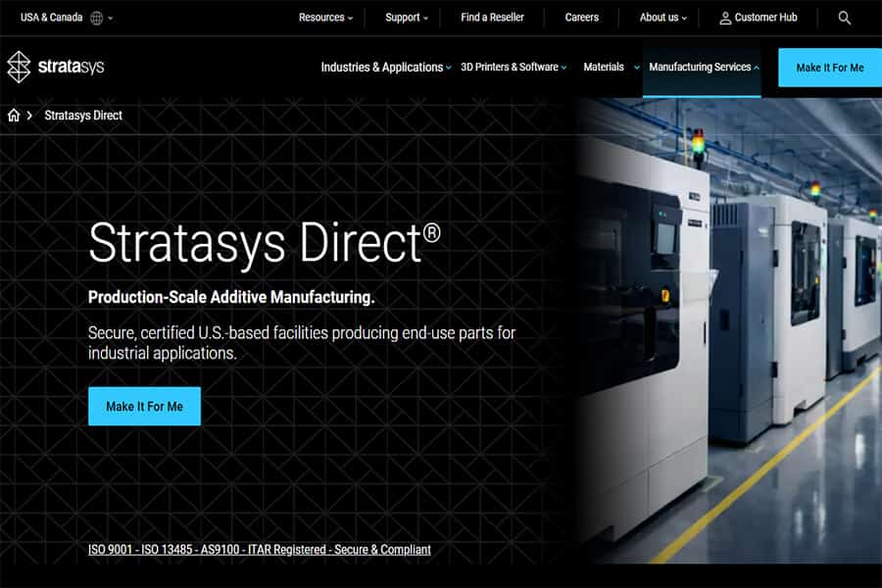This screenshot has width=882, height=588.
Task: Expand the USA & Canada region selector
Action: [66, 18]
